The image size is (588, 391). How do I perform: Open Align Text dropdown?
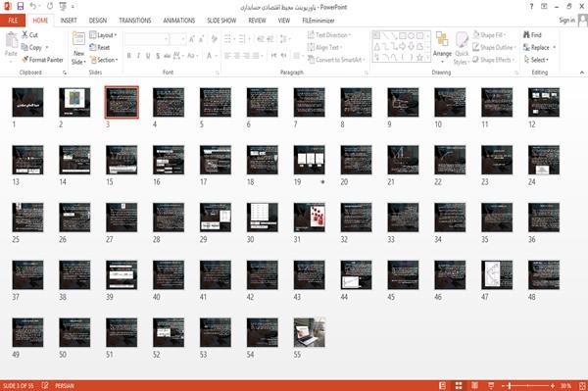pyautogui.click(x=324, y=47)
